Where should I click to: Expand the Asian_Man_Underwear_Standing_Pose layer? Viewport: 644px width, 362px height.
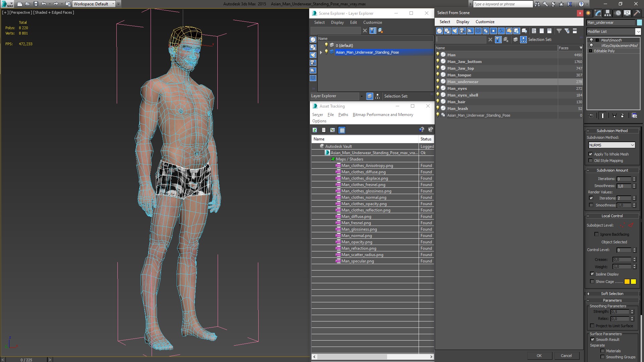tap(321, 52)
